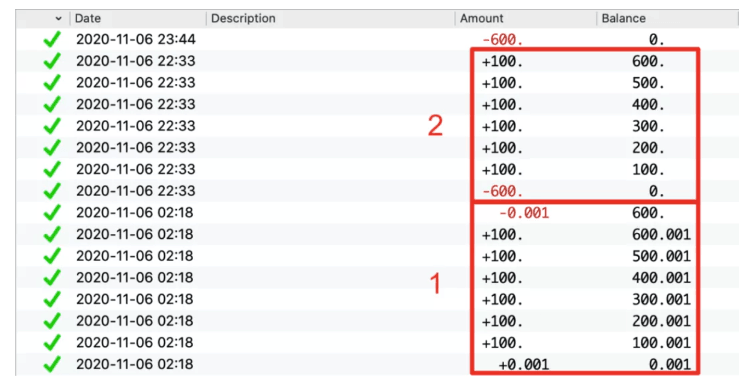Screen dimensions: 750x391
Task: Click the -600. amount in the 22:33 row
Action: point(502,191)
